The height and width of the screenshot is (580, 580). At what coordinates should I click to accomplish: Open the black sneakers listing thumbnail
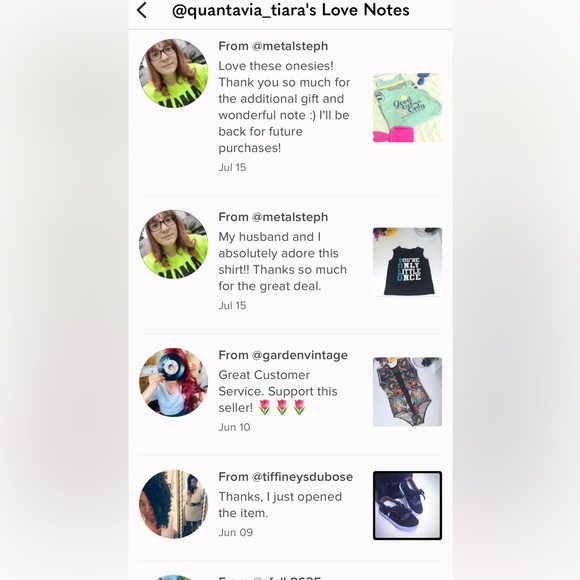[407, 505]
